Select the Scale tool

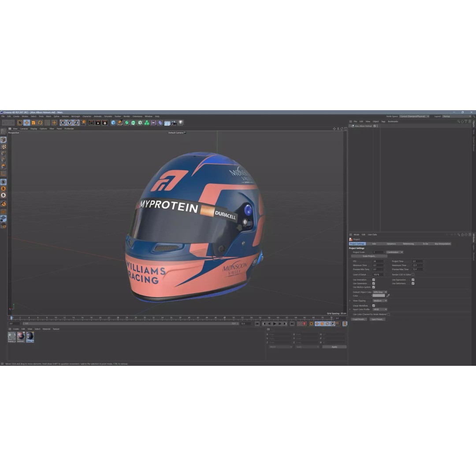[x=33, y=123]
